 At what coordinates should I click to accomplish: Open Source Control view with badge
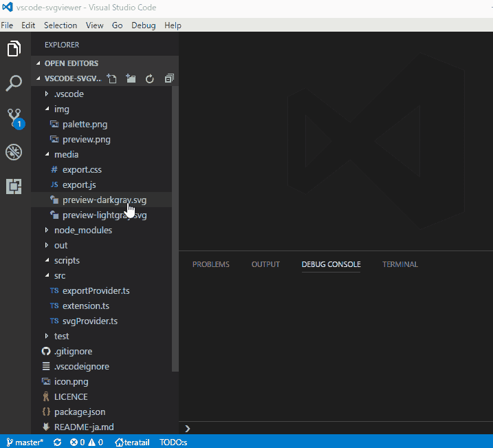click(x=14, y=118)
